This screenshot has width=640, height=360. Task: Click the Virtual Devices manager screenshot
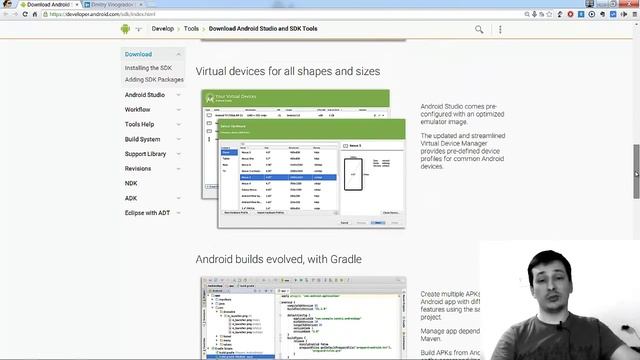pos(304,159)
